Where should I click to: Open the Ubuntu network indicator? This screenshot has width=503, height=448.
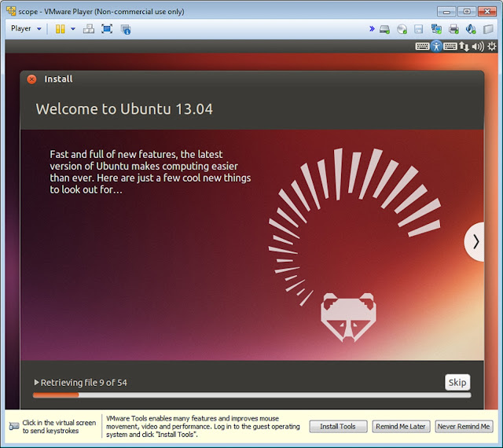(x=464, y=47)
